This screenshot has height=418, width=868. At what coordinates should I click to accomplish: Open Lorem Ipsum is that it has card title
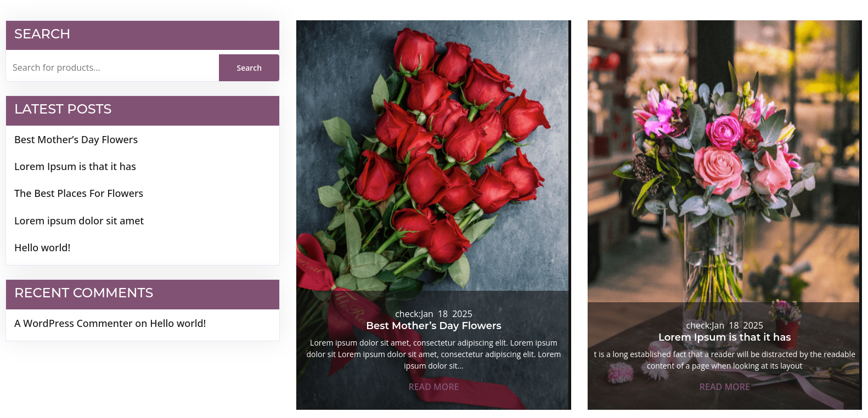pos(724,337)
